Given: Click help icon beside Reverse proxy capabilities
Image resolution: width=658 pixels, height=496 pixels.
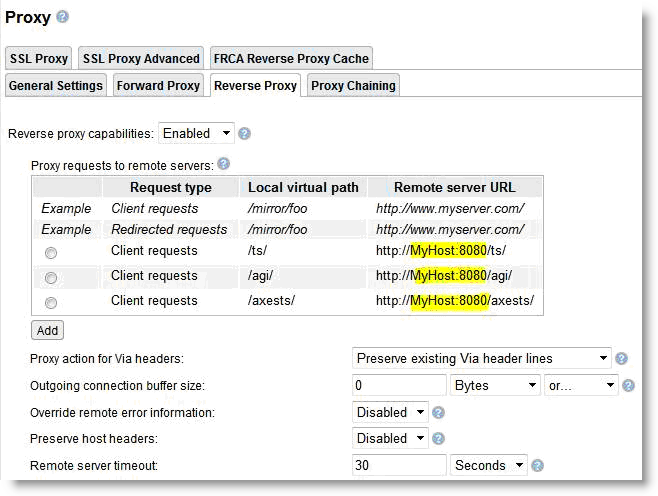Looking at the screenshot, I should pos(245,133).
